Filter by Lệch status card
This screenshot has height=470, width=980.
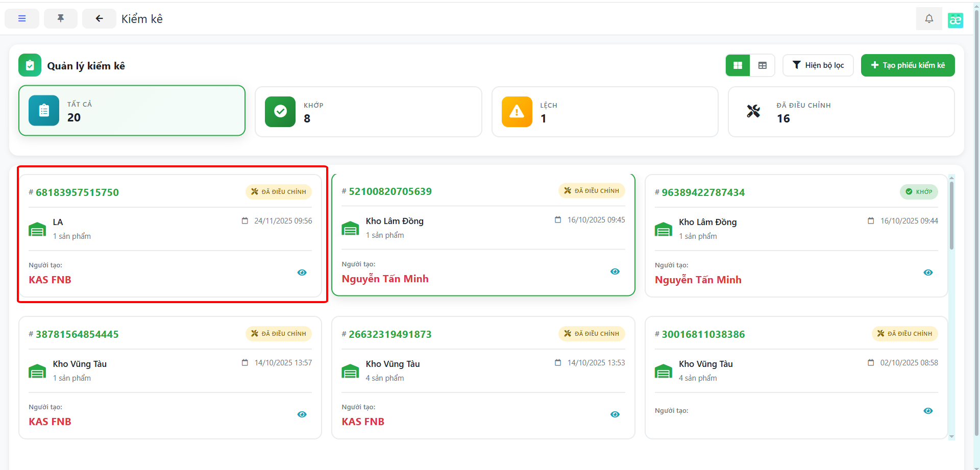tap(604, 112)
